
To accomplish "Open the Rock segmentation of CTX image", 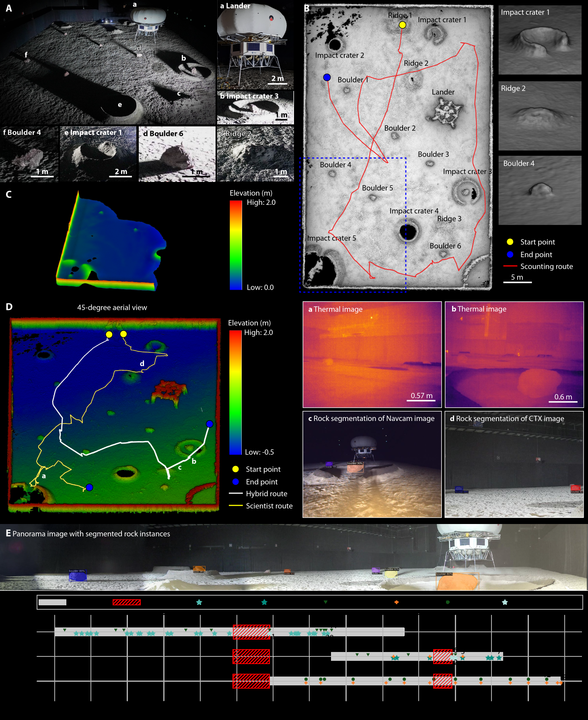I will pyautogui.click(x=514, y=464).
